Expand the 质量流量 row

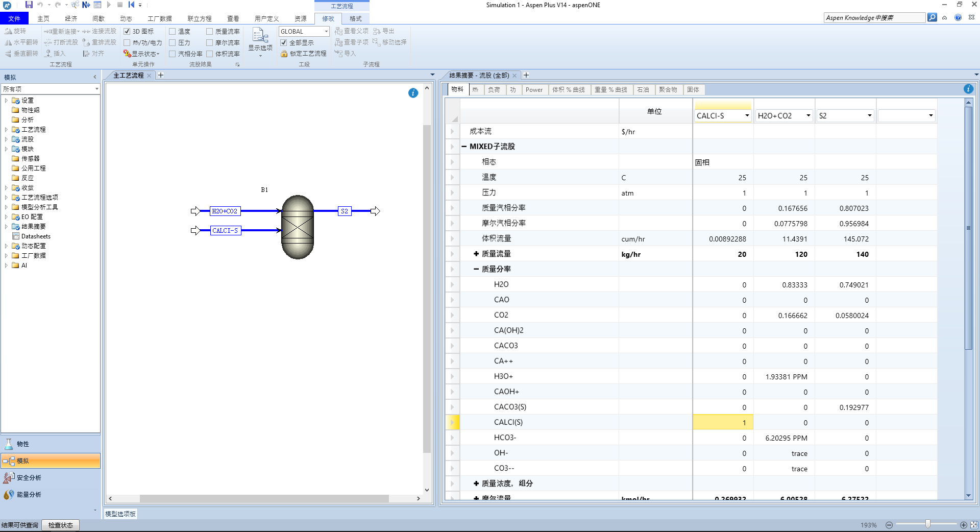(x=476, y=254)
